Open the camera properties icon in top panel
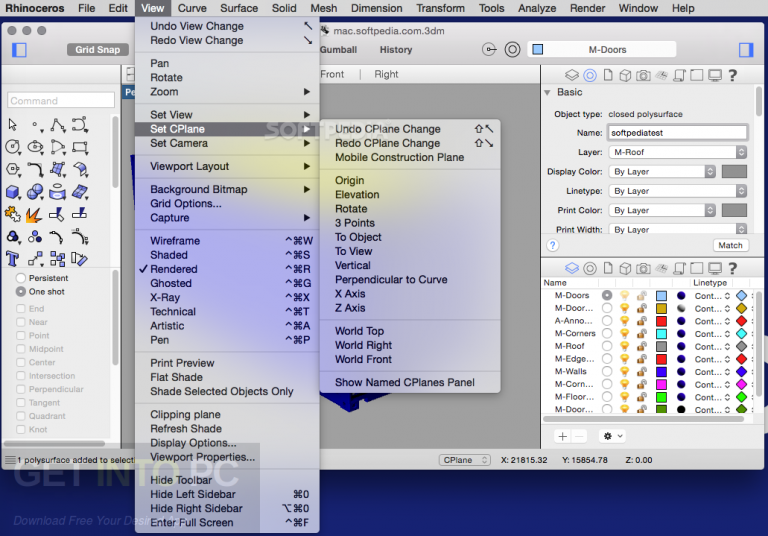The image size is (768, 536). [643, 75]
